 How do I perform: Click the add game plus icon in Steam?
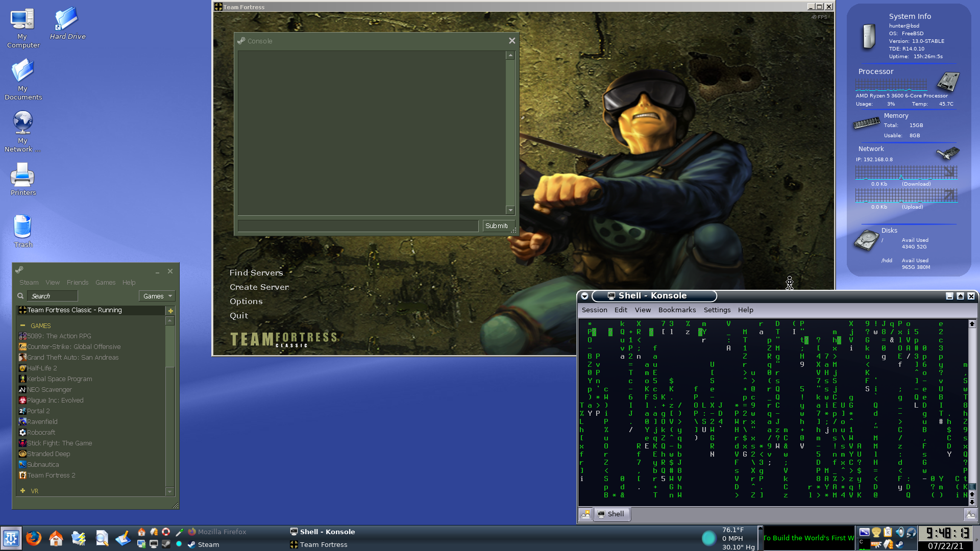[170, 311]
